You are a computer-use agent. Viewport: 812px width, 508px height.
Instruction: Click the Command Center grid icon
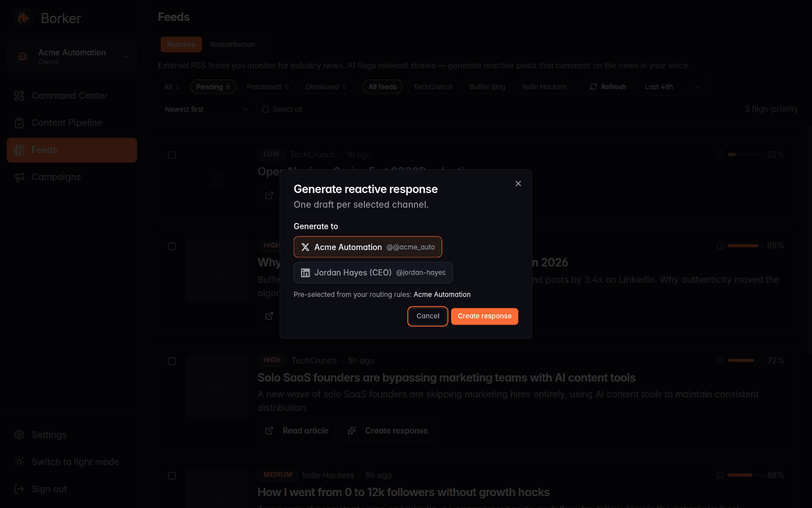(19, 96)
